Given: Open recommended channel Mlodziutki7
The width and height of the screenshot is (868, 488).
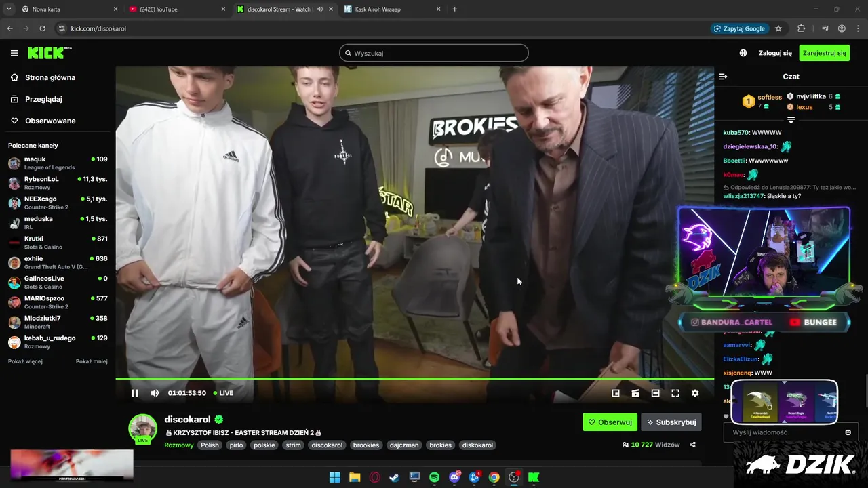Looking at the screenshot, I should click(58, 322).
